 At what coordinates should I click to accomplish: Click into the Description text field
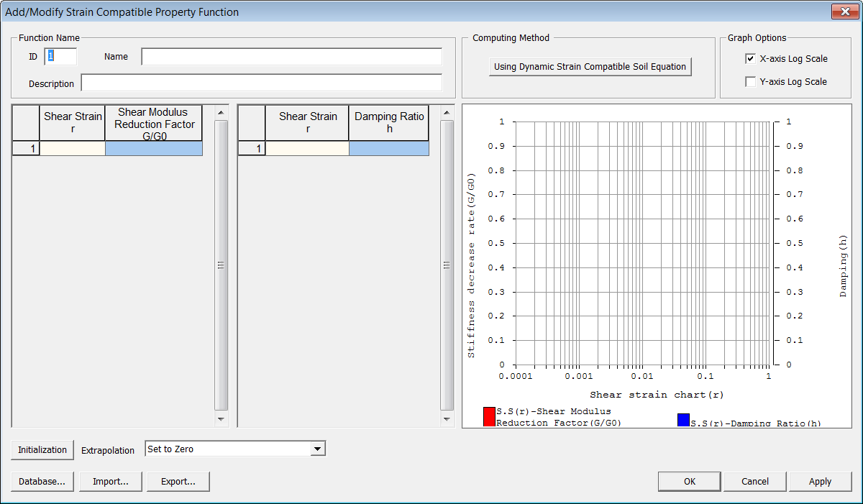(261, 83)
